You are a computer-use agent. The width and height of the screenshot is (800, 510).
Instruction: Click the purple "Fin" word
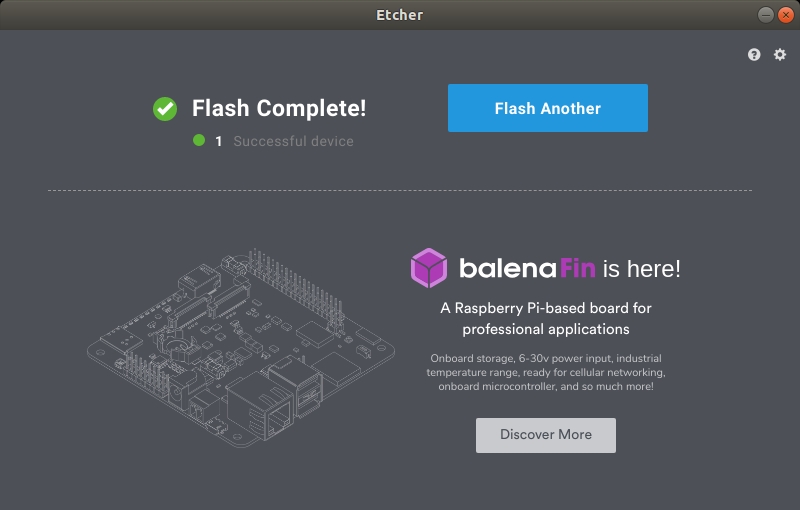(x=577, y=268)
